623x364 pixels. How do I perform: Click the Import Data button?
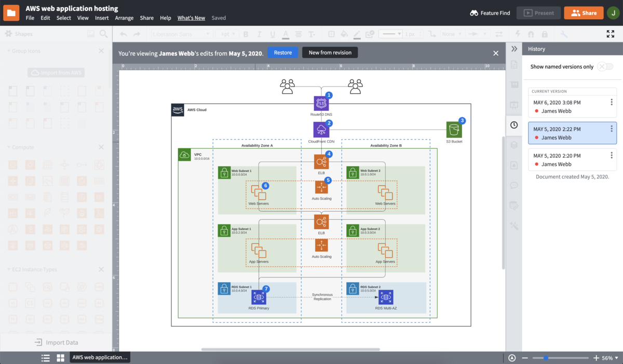(56, 342)
